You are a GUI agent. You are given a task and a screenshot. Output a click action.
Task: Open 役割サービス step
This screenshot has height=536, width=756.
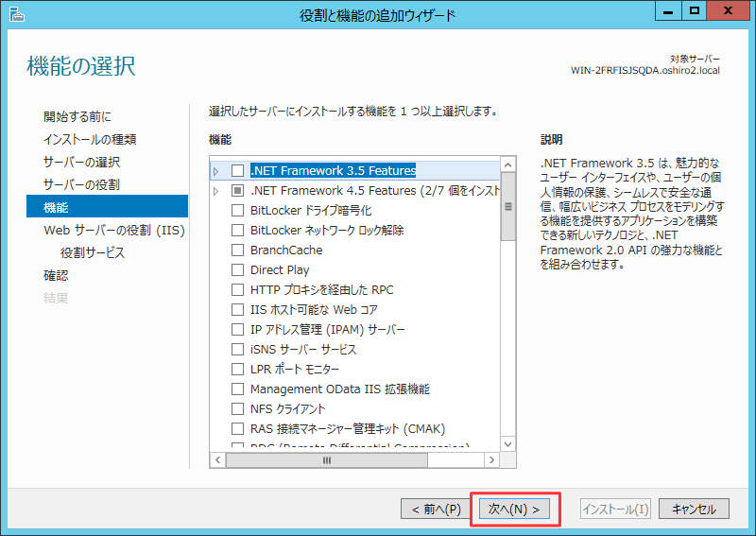pos(93,252)
